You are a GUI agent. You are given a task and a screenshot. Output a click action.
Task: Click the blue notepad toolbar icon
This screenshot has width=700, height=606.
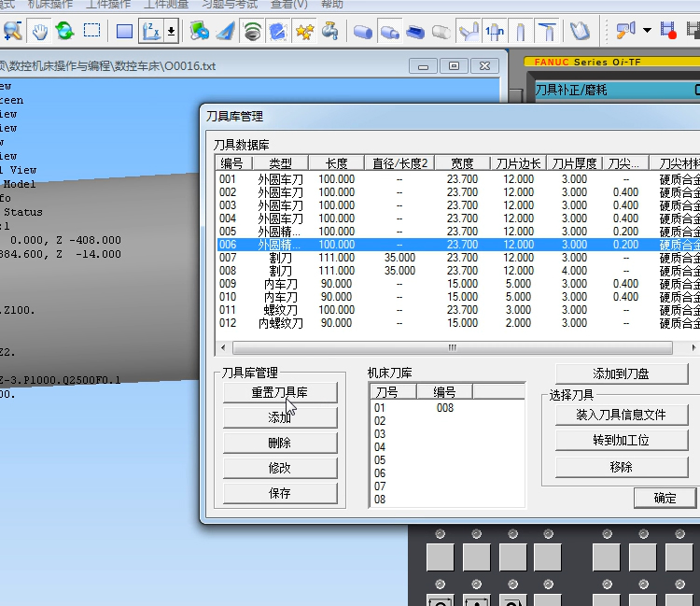pos(278,31)
